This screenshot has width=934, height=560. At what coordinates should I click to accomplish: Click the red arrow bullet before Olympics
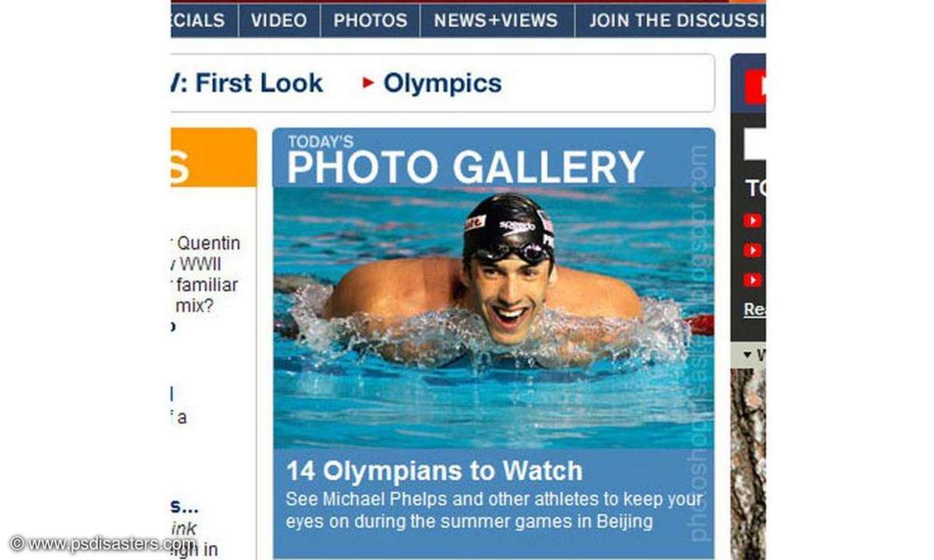pyautogui.click(x=369, y=82)
